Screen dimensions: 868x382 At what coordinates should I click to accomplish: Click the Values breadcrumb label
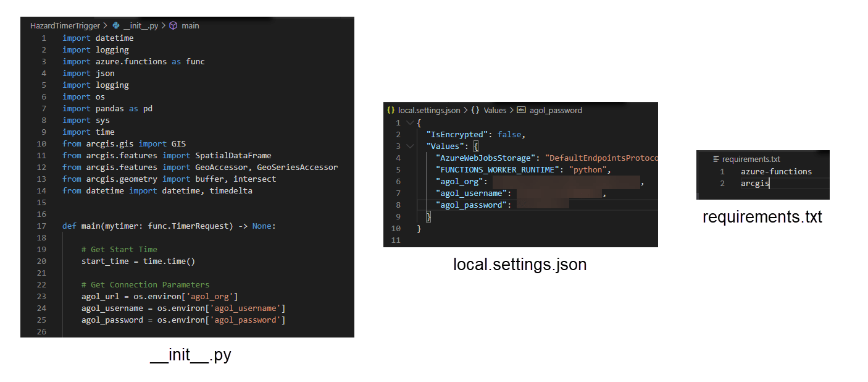click(x=495, y=111)
